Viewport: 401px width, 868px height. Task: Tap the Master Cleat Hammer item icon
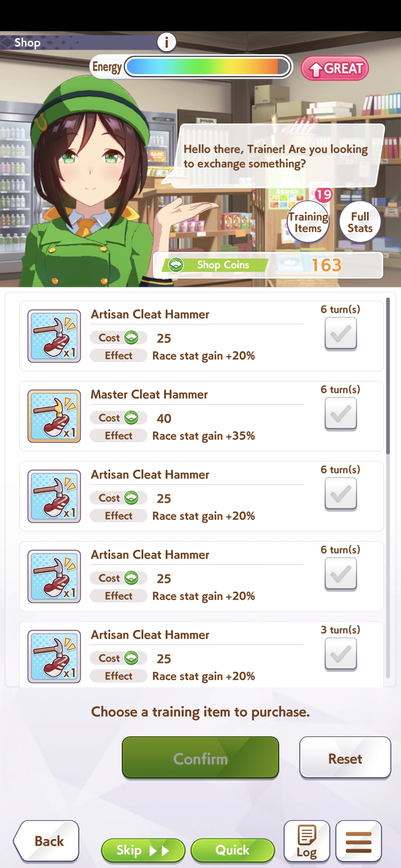point(54,416)
